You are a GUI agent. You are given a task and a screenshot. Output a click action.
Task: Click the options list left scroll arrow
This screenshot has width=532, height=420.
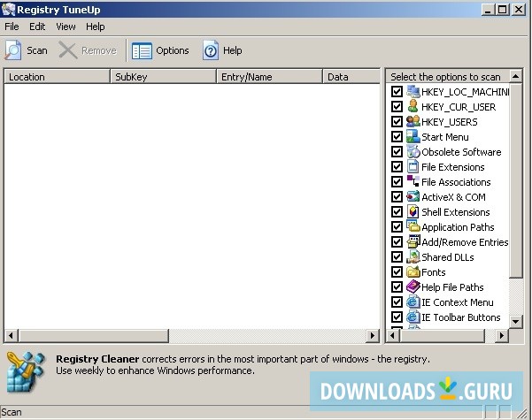393,336
